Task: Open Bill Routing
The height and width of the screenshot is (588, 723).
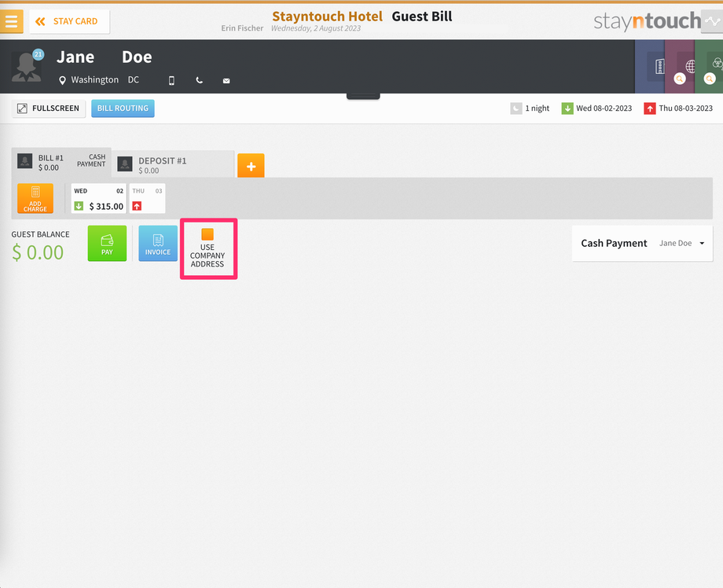Action: 123,108
